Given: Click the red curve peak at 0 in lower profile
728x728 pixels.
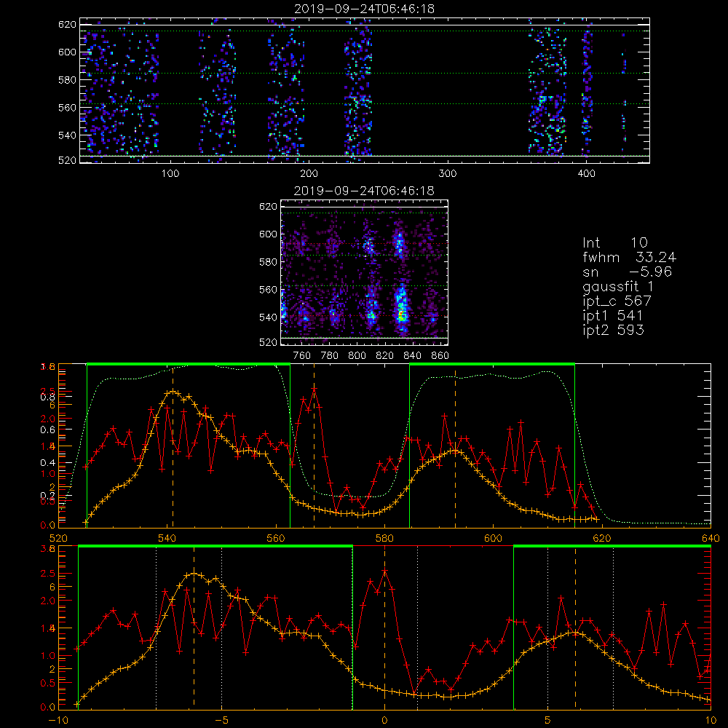Looking at the screenshot, I should 385,571.
